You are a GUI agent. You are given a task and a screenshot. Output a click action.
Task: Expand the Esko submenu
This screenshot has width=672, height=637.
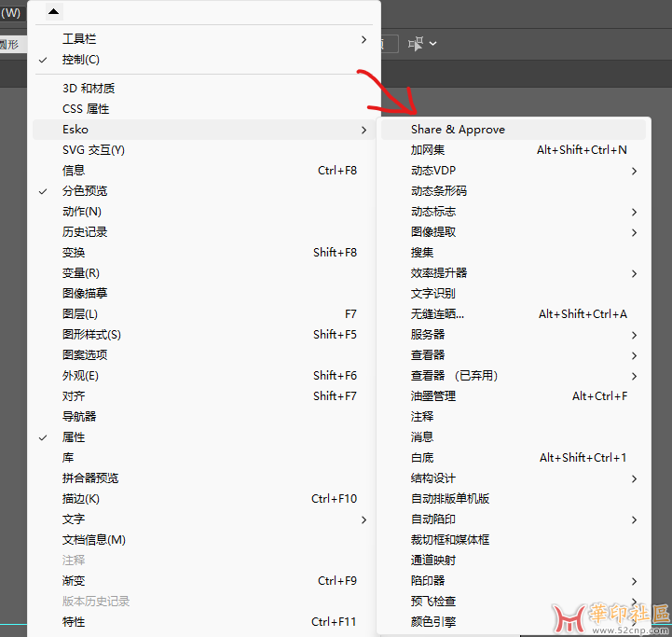click(204, 129)
